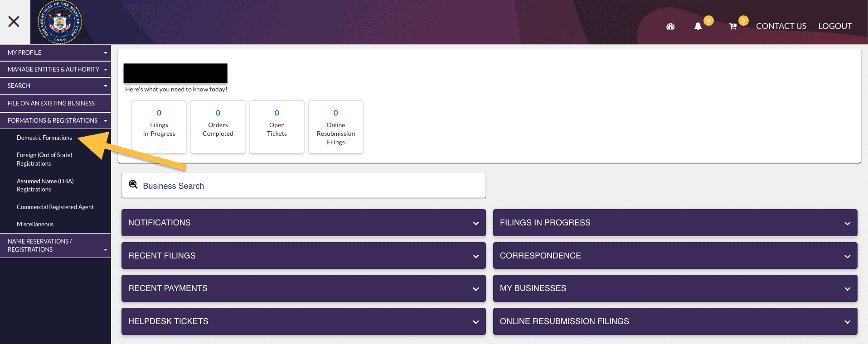Screen dimensions: 868x344
Task: Click the Utah state seal logo
Action: coord(60,22)
